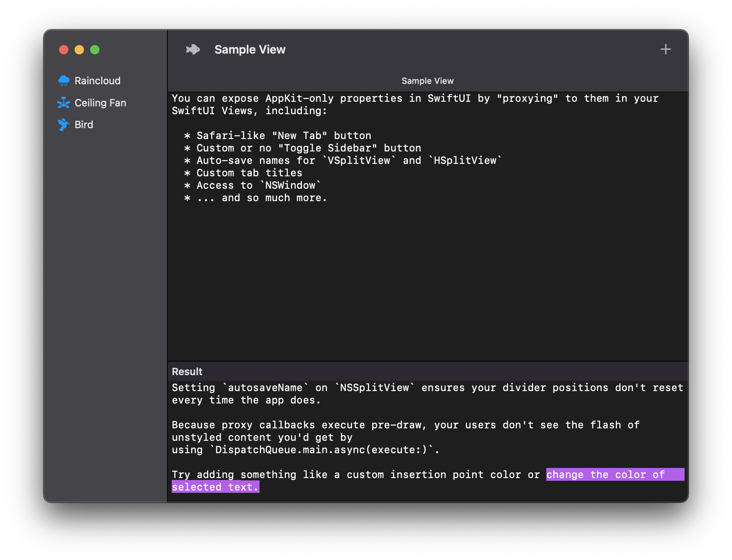Click 'Try adding something like a custom' text
This screenshot has height=560, width=732.
pyautogui.click(x=278, y=475)
